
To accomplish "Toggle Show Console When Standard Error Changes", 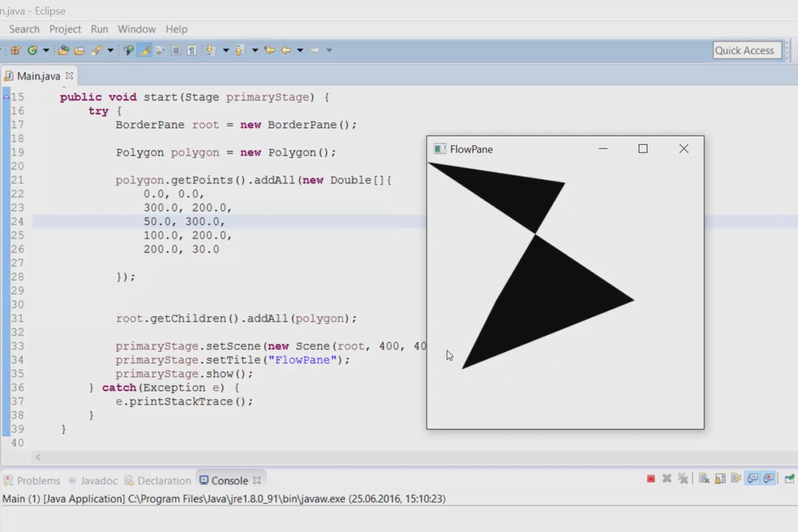I will 769,479.
